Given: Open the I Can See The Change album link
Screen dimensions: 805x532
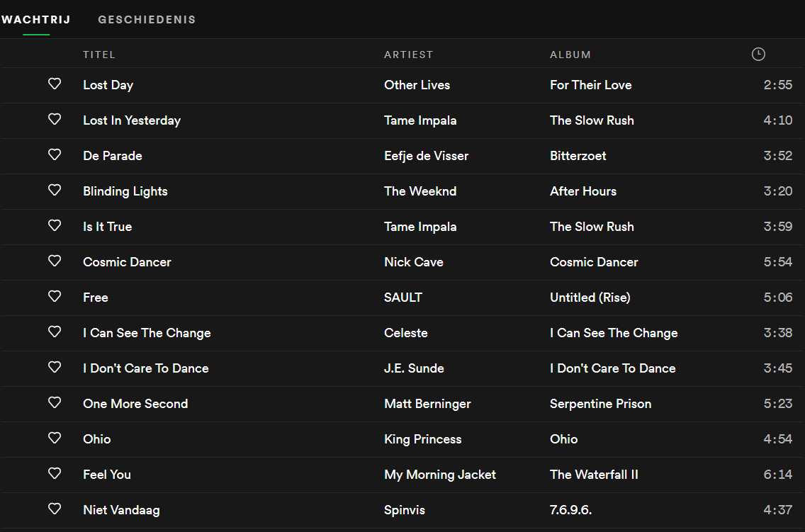Looking at the screenshot, I should click(x=614, y=333).
